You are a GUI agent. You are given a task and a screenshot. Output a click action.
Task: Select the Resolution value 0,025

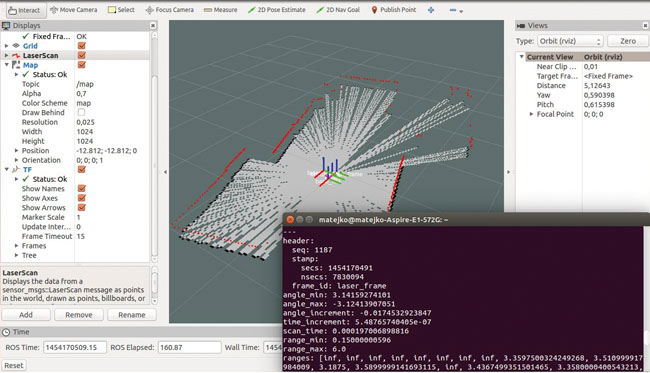[x=85, y=122]
